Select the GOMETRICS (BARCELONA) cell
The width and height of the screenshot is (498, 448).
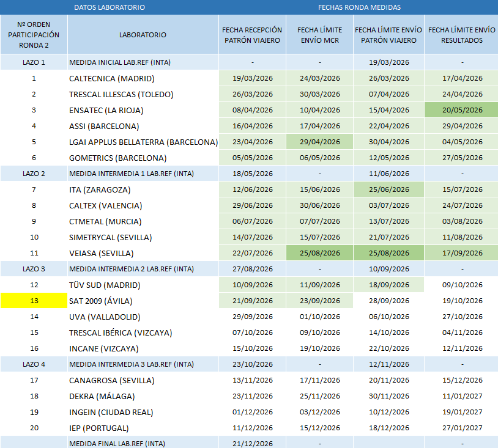point(143,158)
